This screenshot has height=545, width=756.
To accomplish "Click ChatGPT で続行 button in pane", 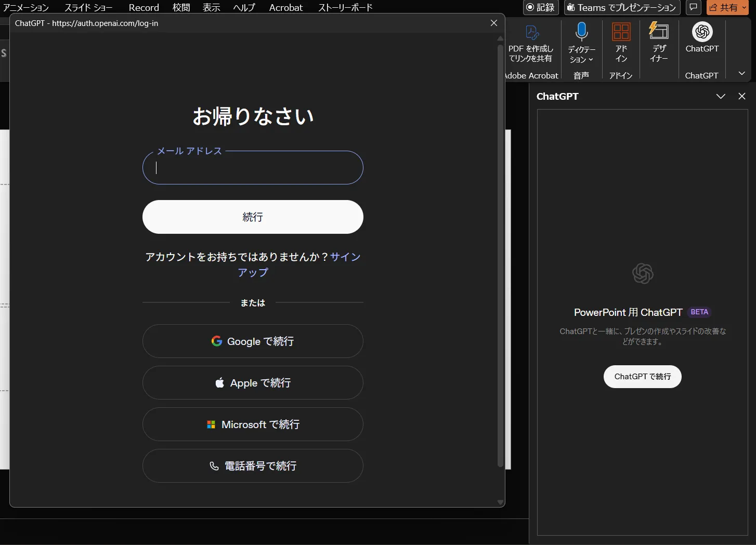I will point(643,377).
